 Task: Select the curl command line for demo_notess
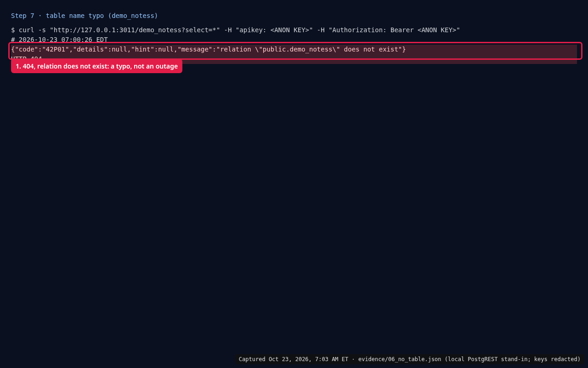coord(235,30)
